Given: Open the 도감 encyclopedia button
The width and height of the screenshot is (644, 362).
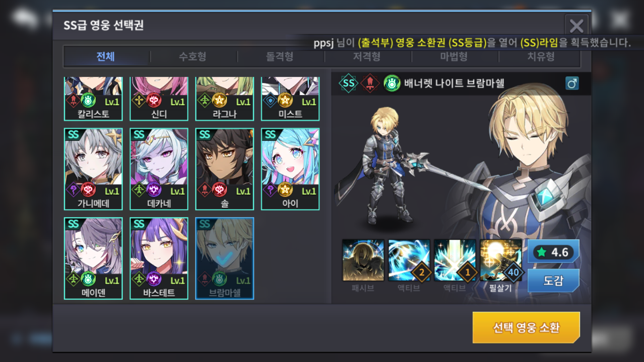Looking at the screenshot, I should pos(553,280).
